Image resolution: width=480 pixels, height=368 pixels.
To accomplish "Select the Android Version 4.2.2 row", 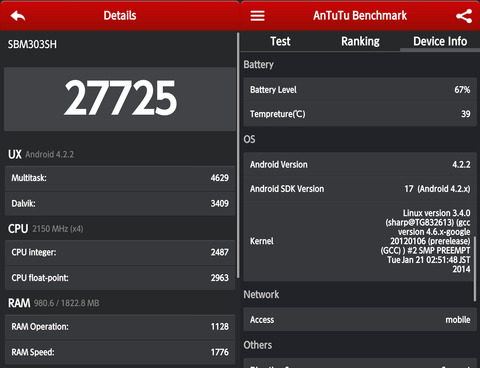I will (360, 164).
